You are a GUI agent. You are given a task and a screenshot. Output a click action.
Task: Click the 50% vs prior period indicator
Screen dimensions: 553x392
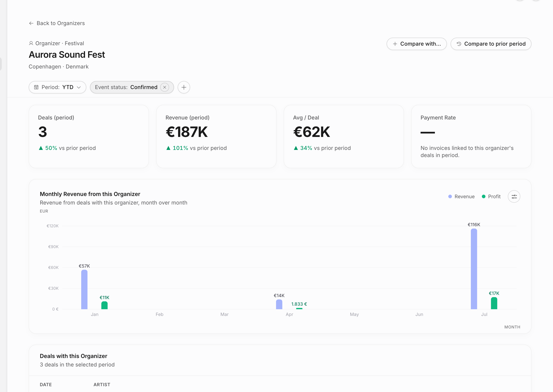[67, 148]
